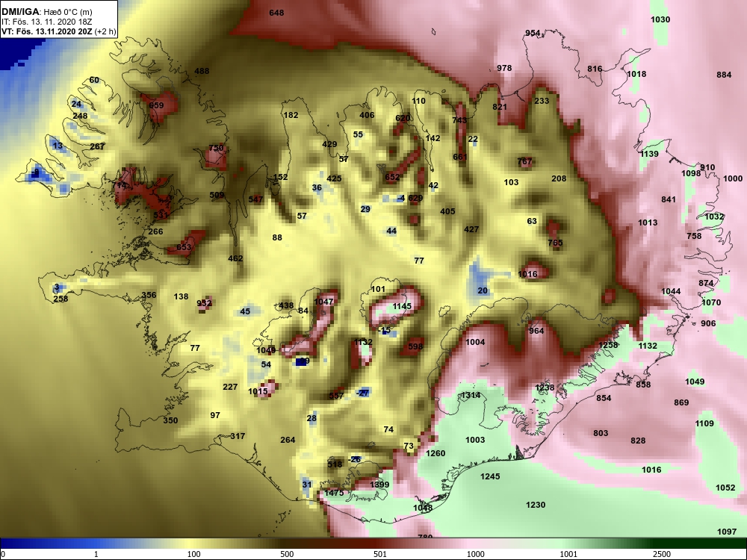Click the map value 954
747x560 pixels.
533,34
